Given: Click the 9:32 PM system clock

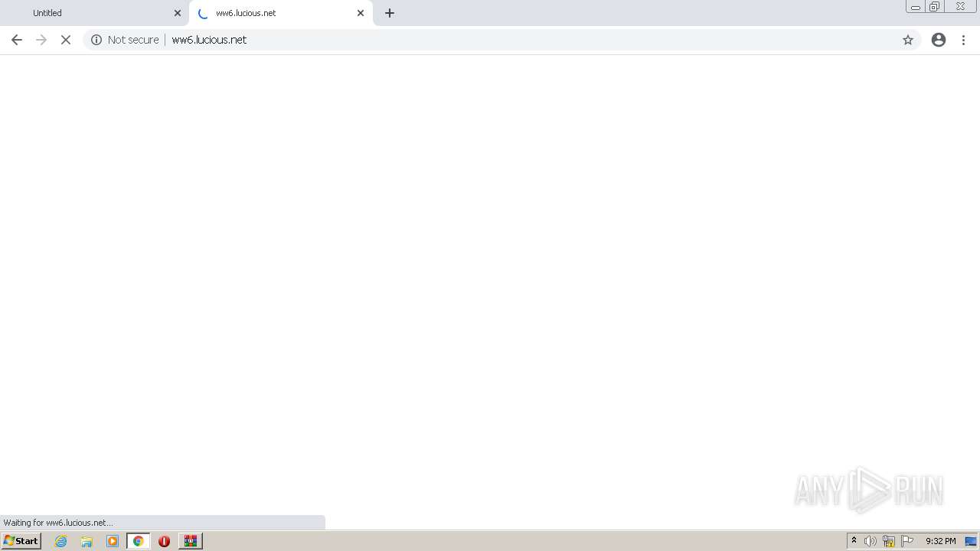Looking at the screenshot, I should click(940, 541).
